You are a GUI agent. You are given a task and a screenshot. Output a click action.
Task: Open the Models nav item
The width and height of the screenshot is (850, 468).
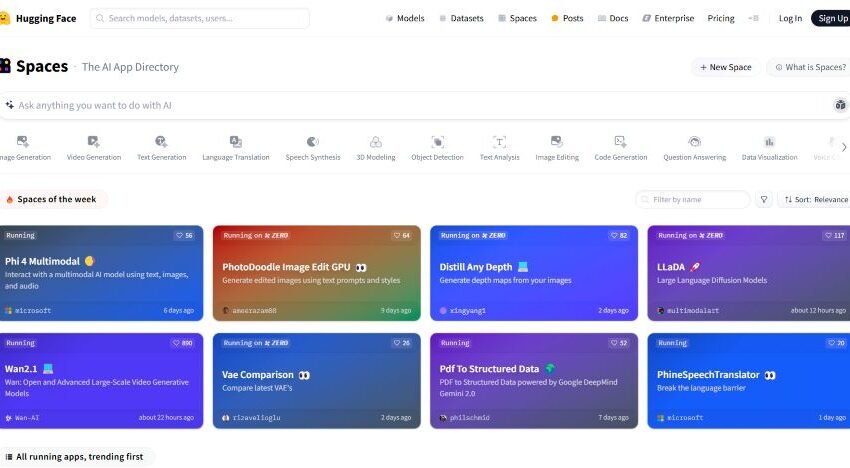405,18
